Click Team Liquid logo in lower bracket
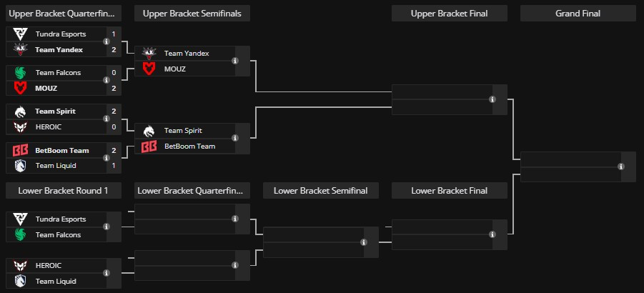This screenshot has height=293, width=644. coord(20,281)
